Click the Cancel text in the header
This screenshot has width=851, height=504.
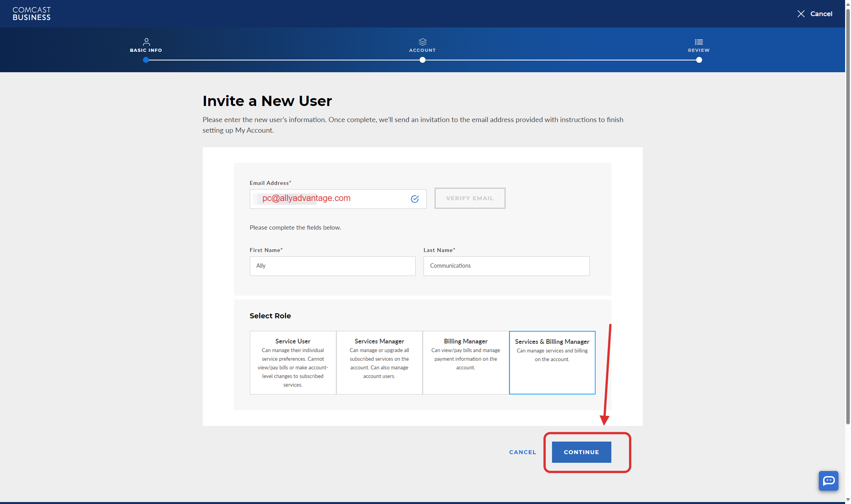coord(821,14)
